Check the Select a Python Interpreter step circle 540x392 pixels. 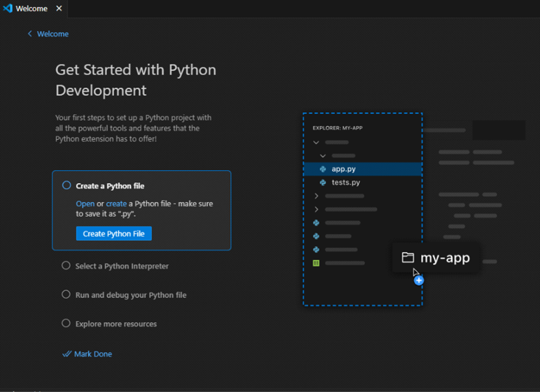coord(66,266)
